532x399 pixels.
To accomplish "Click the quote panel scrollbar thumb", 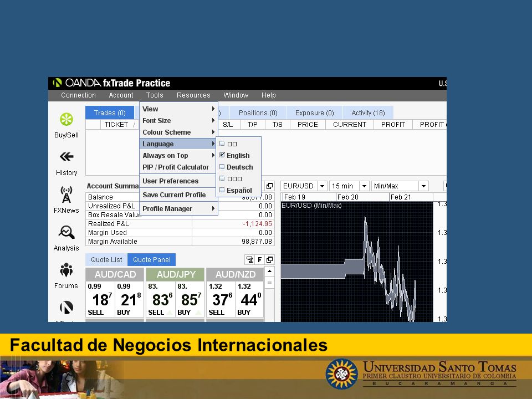I will tap(269, 283).
